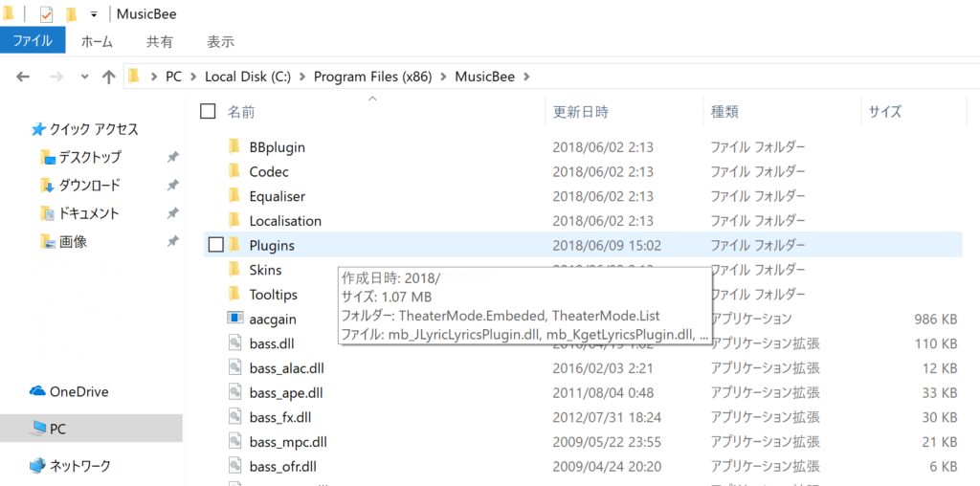This screenshot has height=486, width=980.
Task: Click date 2018/06/09 15:02 of Plugins
Action: (607, 246)
